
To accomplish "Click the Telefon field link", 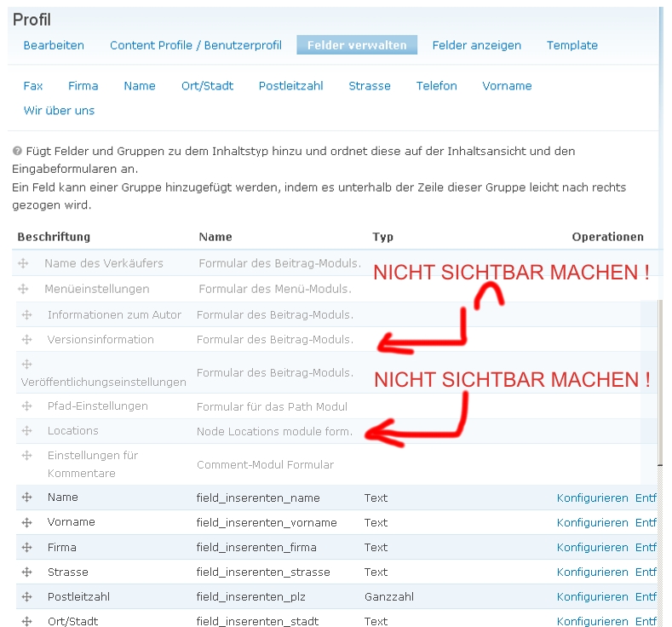I will point(436,86).
